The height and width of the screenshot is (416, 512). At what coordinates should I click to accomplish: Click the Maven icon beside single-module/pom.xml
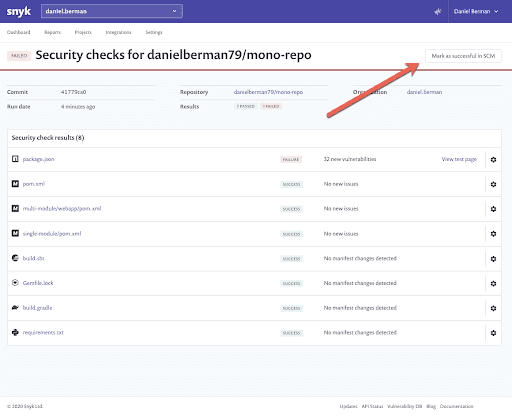(x=15, y=233)
